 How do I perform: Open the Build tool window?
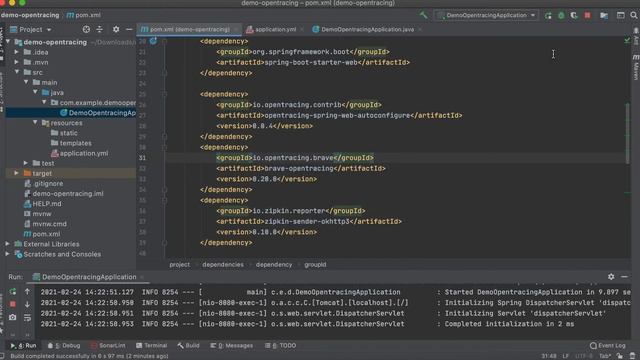pyautogui.click(x=189, y=346)
